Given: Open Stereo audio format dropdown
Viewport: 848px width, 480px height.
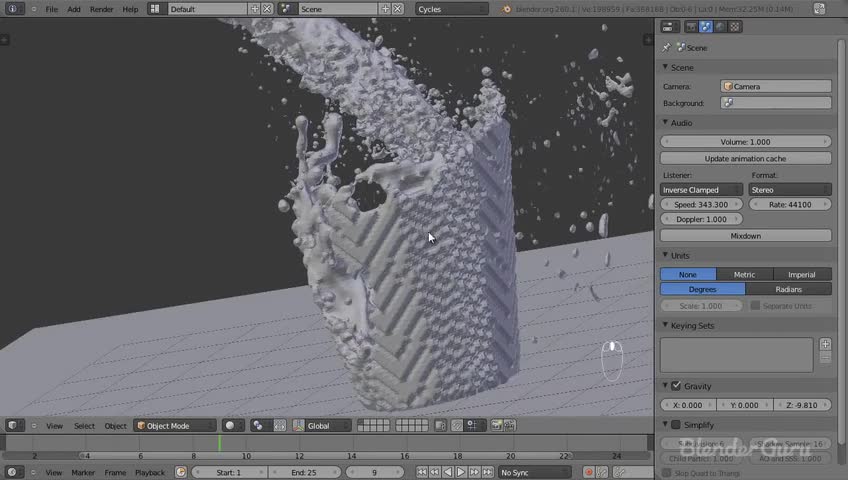Looking at the screenshot, I should [x=790, y=190].
